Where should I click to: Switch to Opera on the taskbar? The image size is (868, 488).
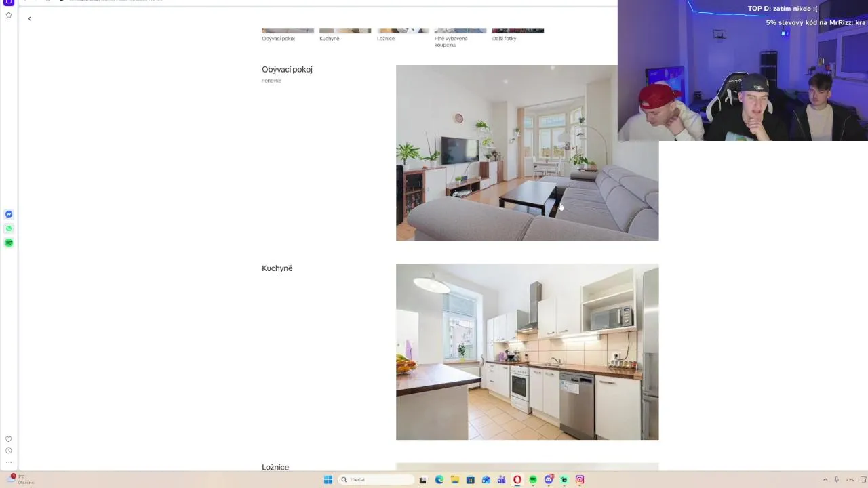pyautogui.click(x=517, y=480)
